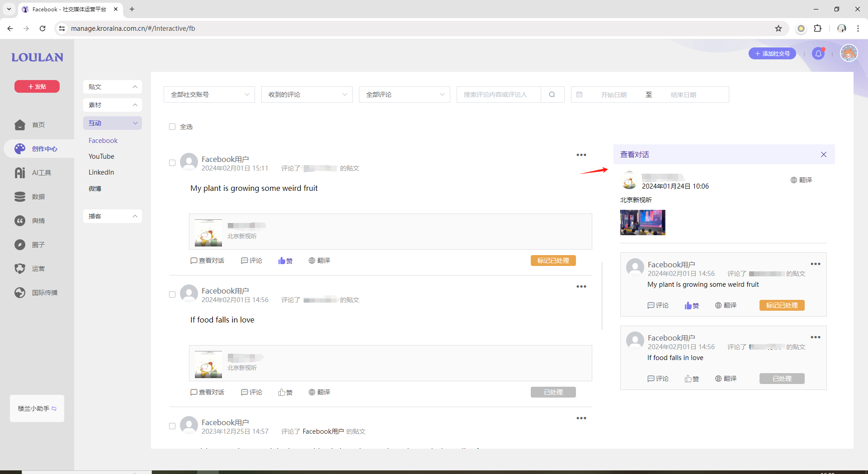The height and width of the screenshot is (474, 868).
Task: Open more options on second conversation panel reply
Action: pyautogui.click(x=816, y=337)
